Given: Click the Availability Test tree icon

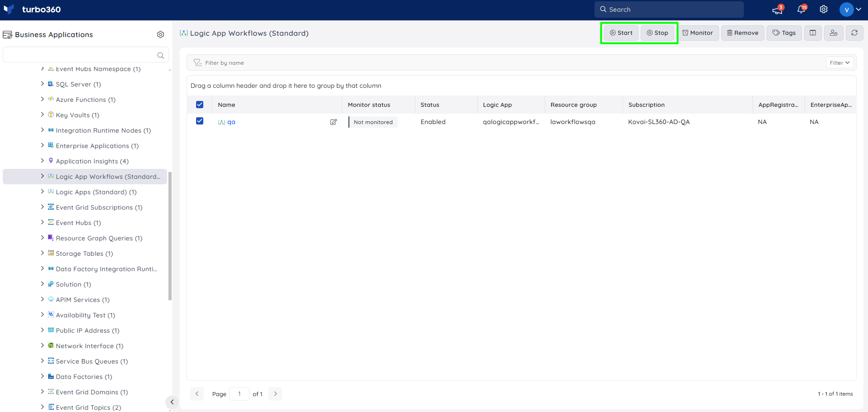Looking at the screenshot, I should [x=51, y=315].
